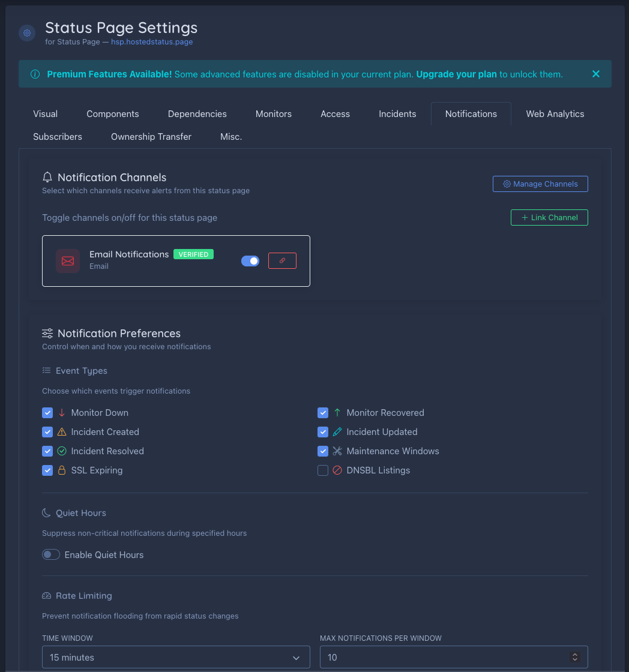The width and height of the screenshot is (629, 672).
Task: Click the info icon in the premium banner
Action: (35, 74)
